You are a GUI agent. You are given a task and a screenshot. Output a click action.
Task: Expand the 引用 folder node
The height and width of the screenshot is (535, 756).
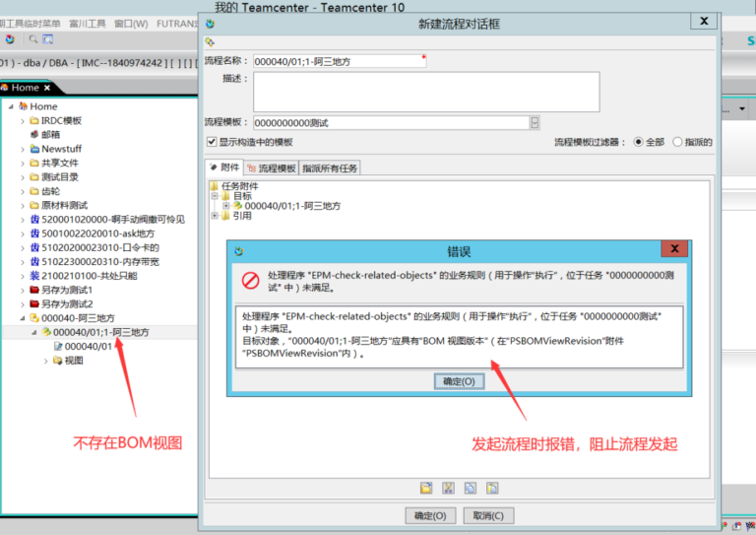(x=215, y=216)
